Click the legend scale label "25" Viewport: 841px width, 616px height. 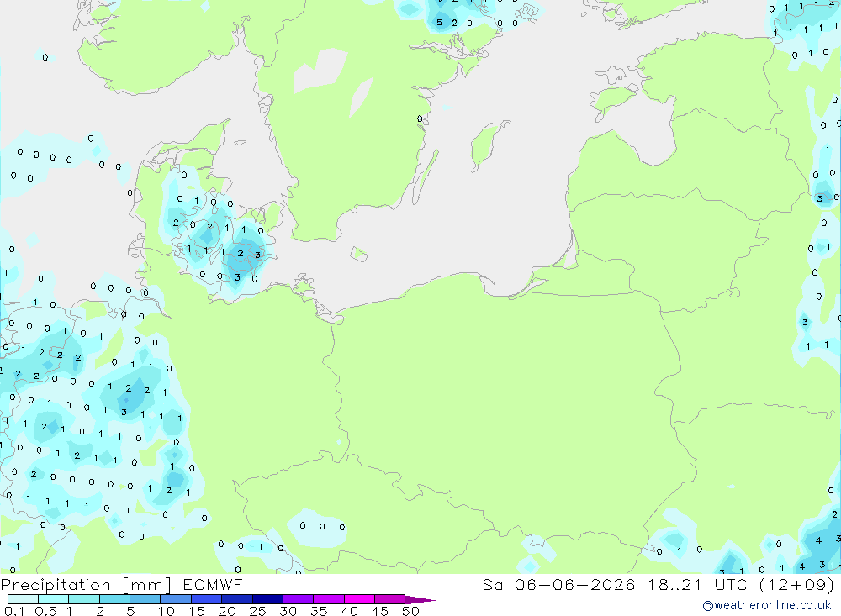tap(257, 611)
